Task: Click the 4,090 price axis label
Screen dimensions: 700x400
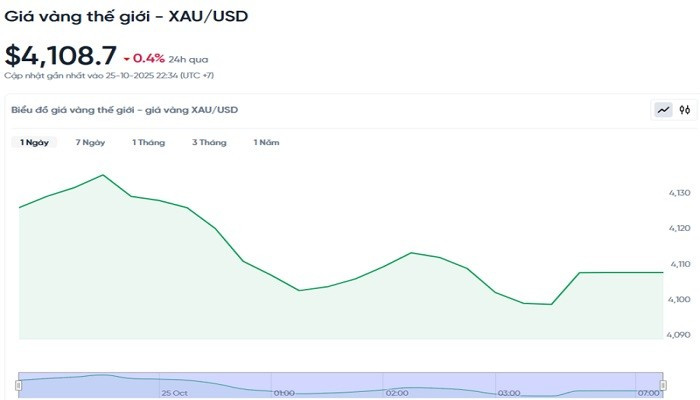Action: [679, 335]
